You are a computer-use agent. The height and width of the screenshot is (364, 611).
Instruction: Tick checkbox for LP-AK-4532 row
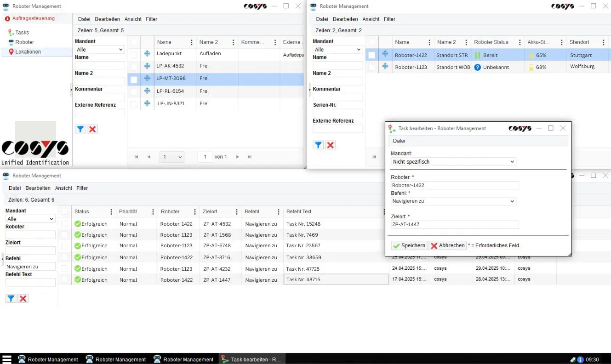click(134, 66)
